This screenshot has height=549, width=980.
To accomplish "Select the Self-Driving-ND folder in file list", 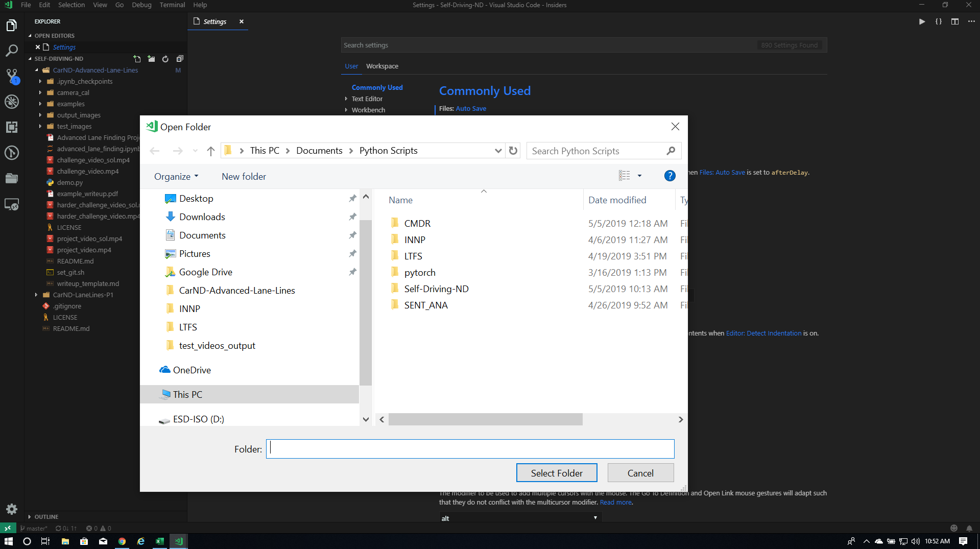I will click(436, 289).
